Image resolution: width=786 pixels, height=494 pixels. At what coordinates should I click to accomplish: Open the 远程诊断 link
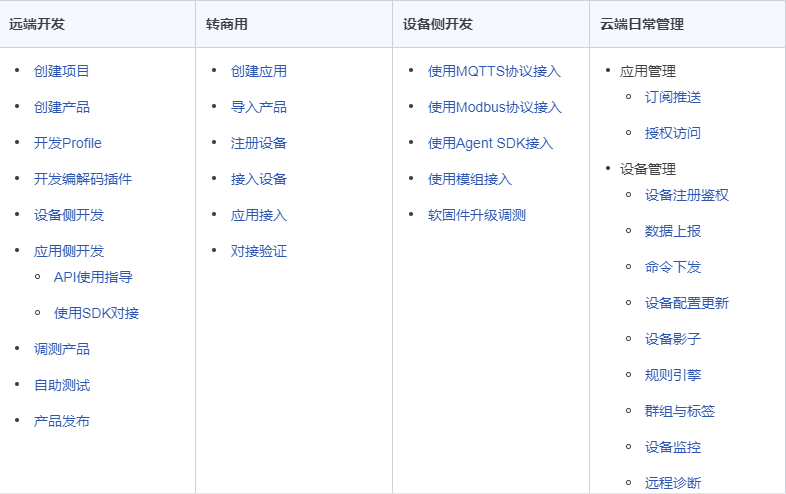tap(673, 483)
